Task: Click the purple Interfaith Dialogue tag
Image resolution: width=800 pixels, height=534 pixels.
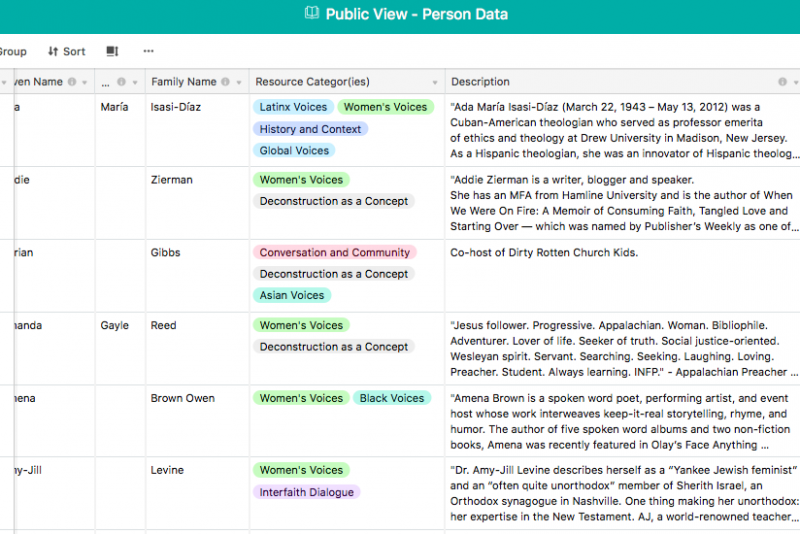Action: click(x=307, y=492)
